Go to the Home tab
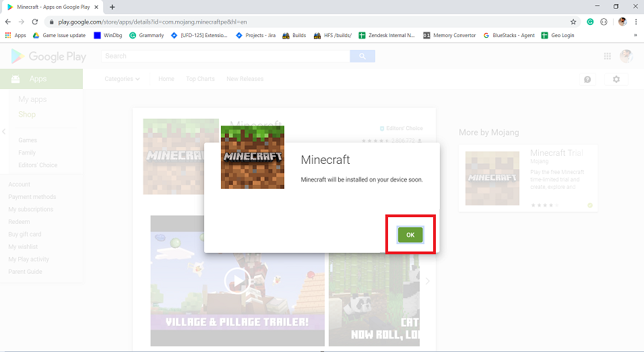Screen dimensions: 644x352 pos(166,79)
